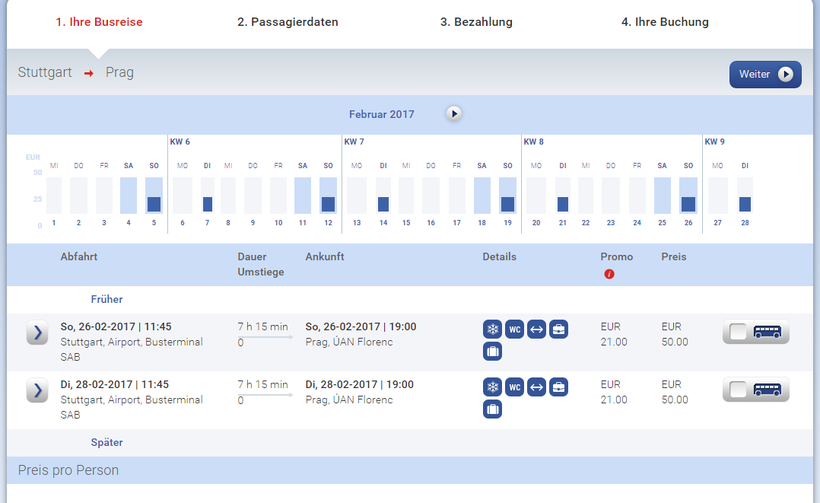Select the bus checkbox for Di, 28-02-2017 departure

[x=740, y=389]
